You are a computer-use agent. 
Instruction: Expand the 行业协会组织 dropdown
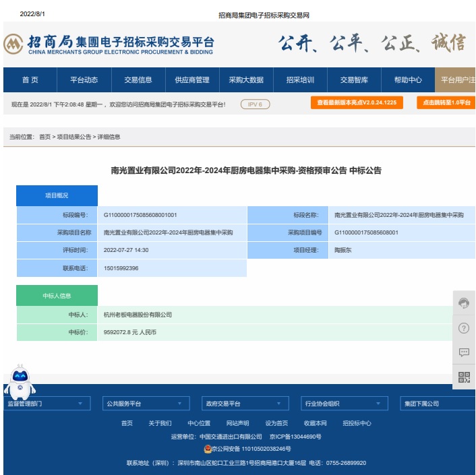pos(345,404)
